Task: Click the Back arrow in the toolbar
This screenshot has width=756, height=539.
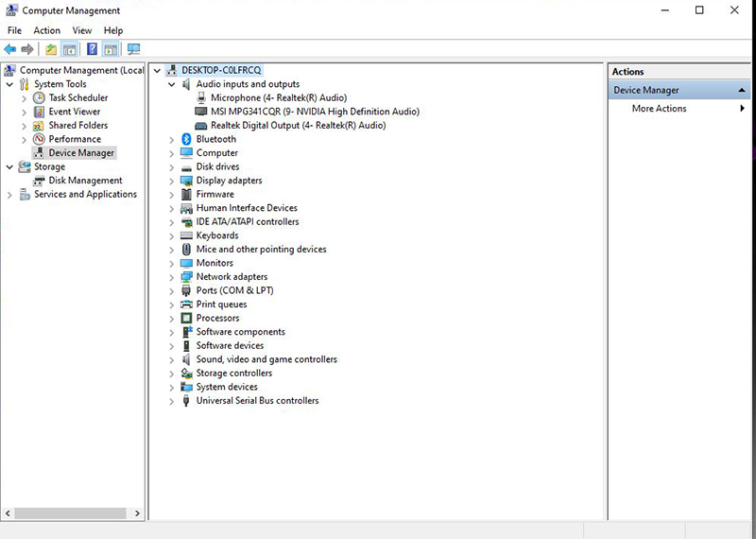Action: coord(9,49)
